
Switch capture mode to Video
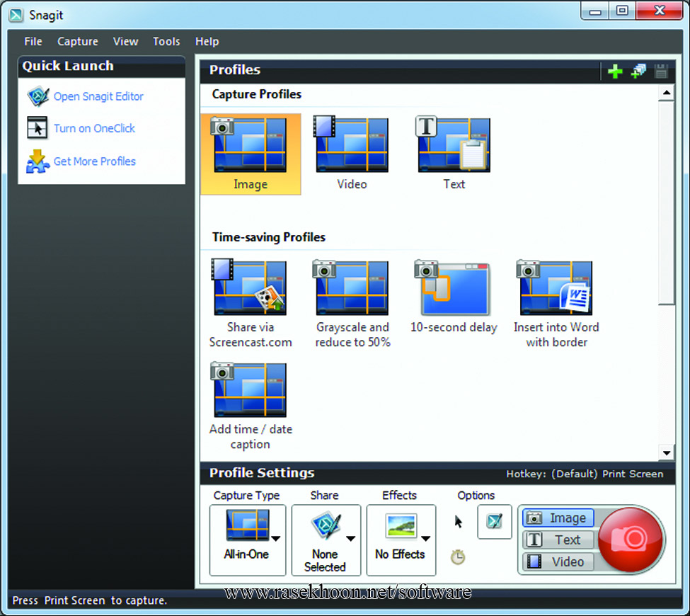[558, 561]
